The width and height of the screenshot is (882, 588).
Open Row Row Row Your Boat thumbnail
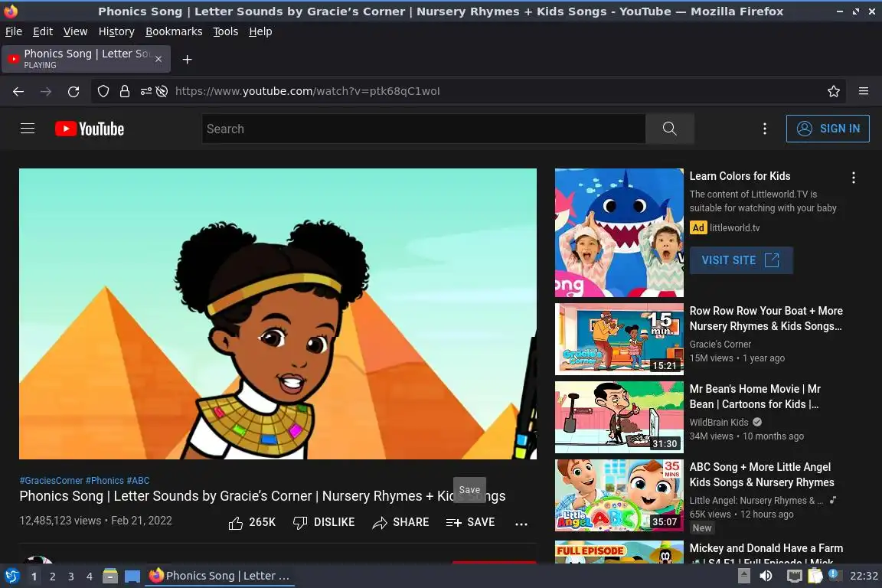619,339
